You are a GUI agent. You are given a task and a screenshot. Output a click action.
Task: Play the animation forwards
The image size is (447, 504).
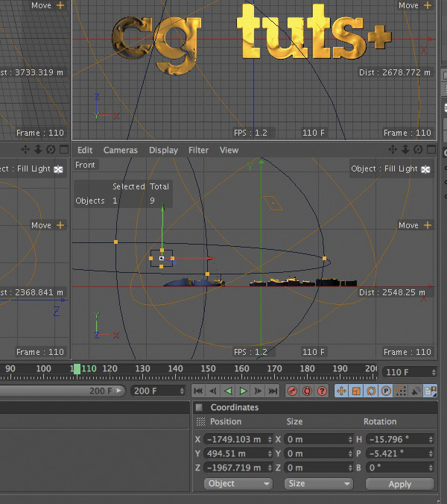243,391
